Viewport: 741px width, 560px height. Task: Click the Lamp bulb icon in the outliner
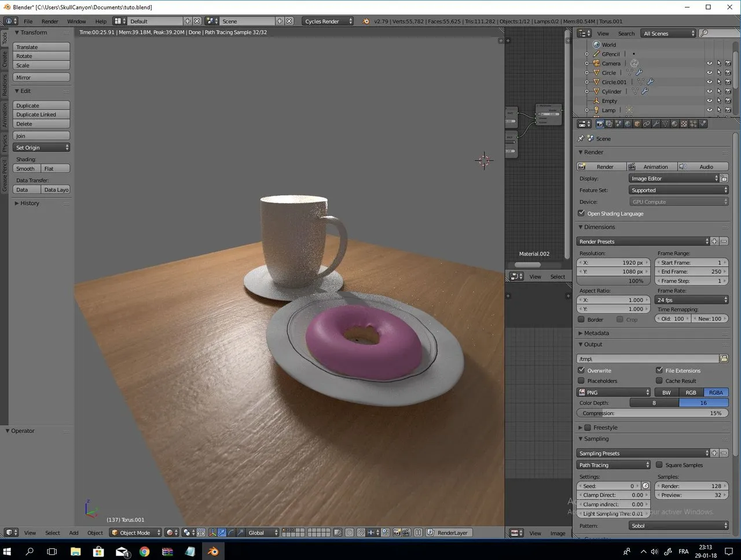point(596,110)
